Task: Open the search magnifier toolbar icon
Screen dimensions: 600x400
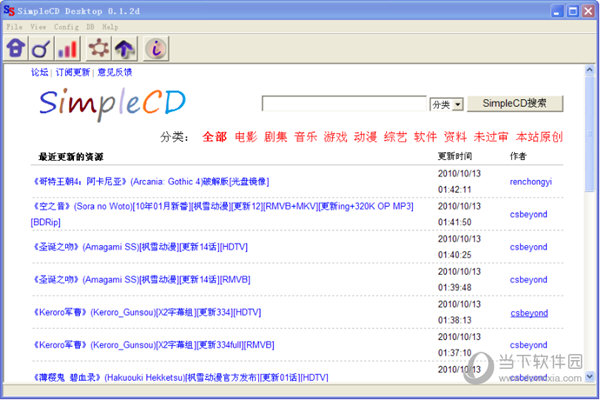Action: pyautogui.click(x=41, y=48)
